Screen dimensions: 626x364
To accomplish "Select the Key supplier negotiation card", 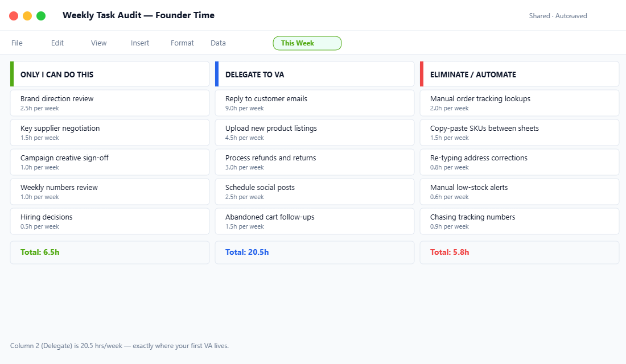I will pyautogui.click(x=110, y=133).
